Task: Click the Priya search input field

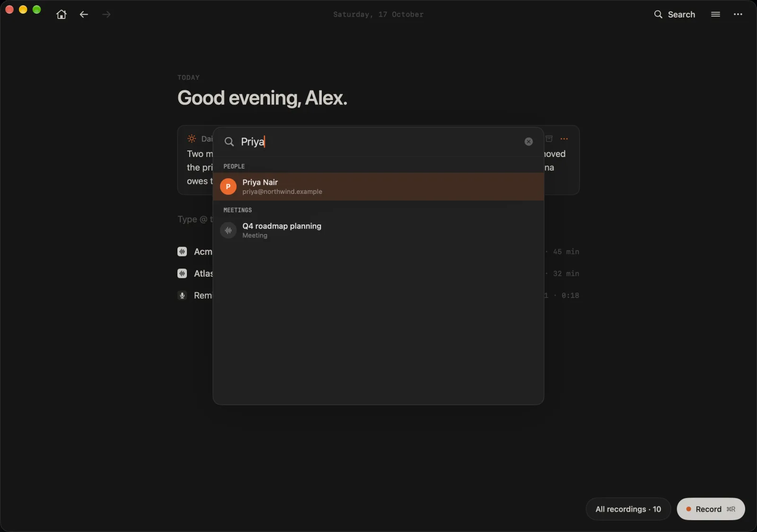Action: tap(378, 141)
